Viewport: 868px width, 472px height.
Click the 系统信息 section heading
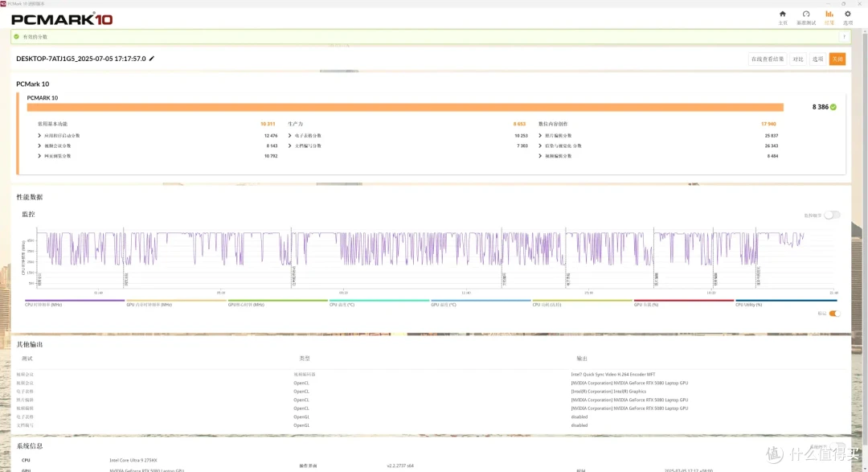(30, 446)
